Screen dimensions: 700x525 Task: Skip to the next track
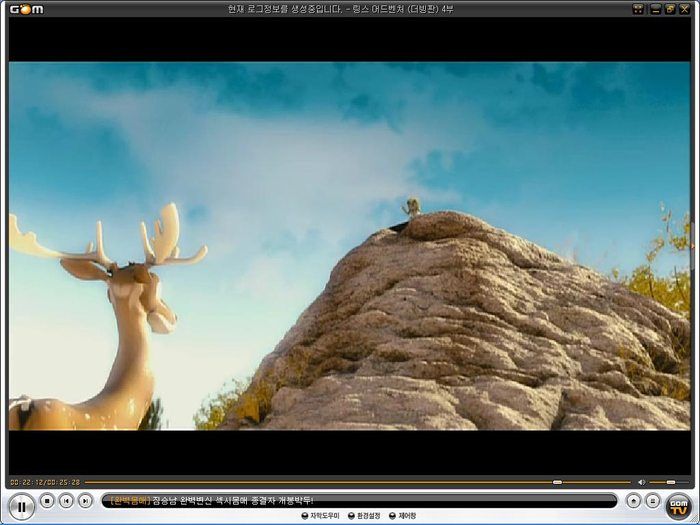point(85,501)
